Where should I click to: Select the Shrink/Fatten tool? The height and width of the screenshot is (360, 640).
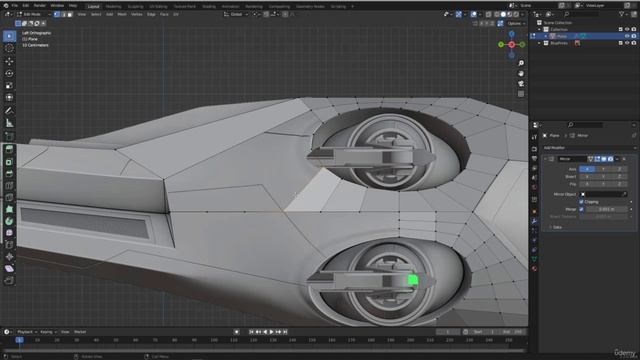click(x=9, y=257)
